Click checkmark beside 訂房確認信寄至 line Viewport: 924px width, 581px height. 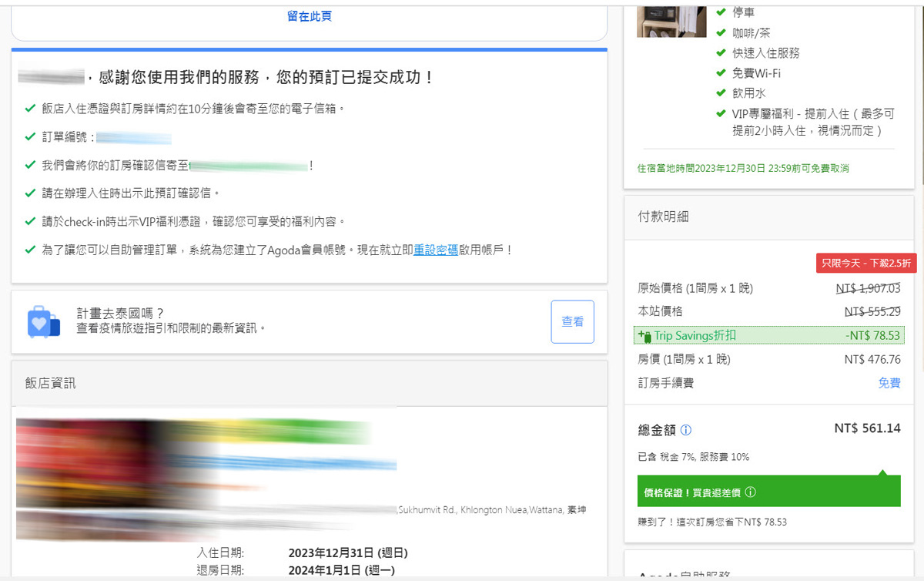coord(30,165)
